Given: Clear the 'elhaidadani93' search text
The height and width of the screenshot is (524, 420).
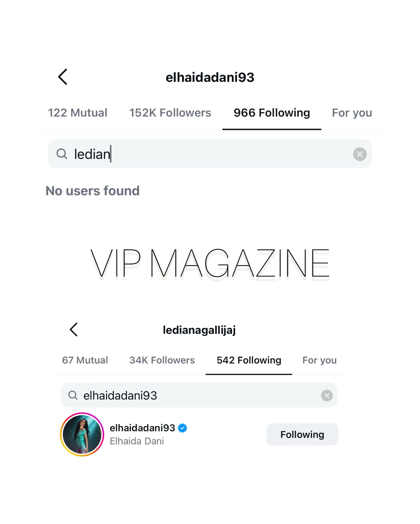Looking at the screenshot, I should 327,395.
